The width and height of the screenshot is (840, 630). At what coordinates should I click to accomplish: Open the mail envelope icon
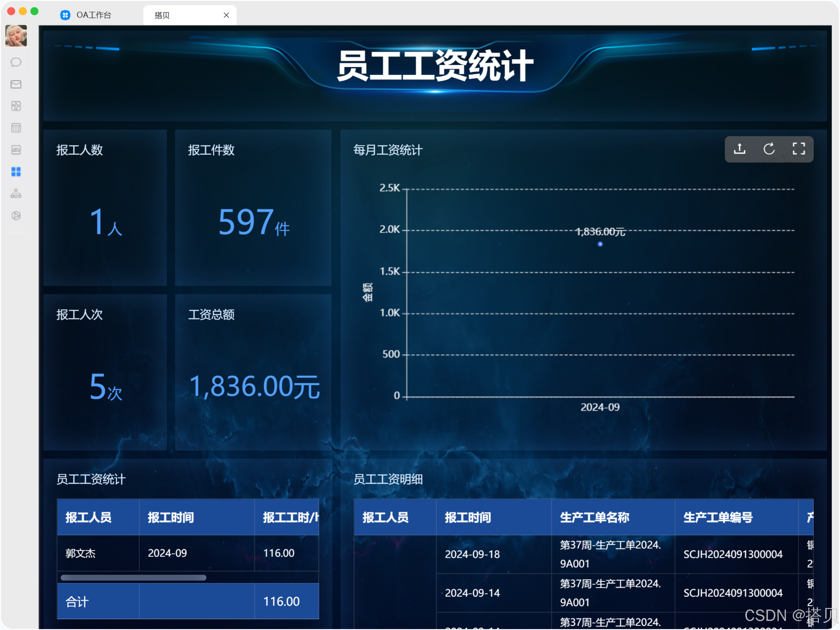(x=16, y=84)
